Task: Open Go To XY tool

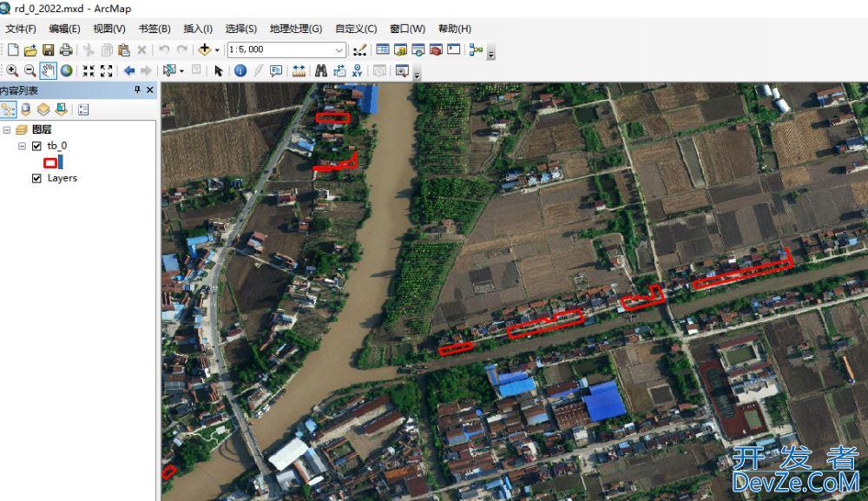Action: pos(357,71)
